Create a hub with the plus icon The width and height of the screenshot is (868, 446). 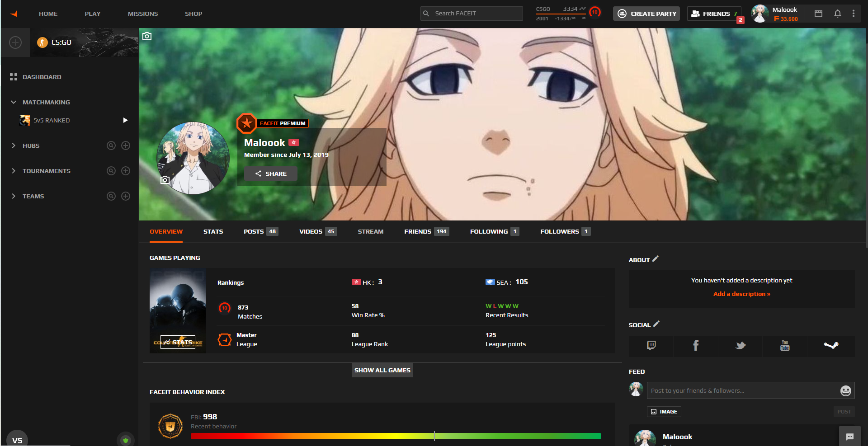[x=126, y=146]
